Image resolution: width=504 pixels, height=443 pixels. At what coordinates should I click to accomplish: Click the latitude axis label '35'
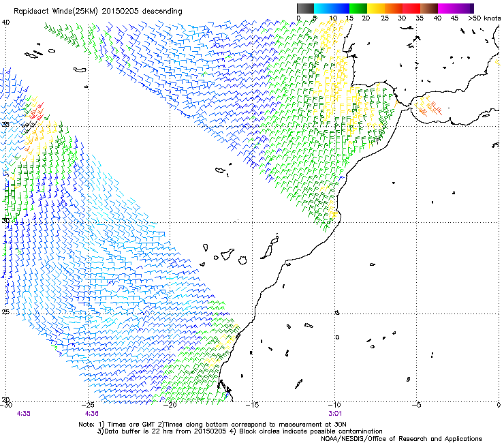tap(5, 124)
